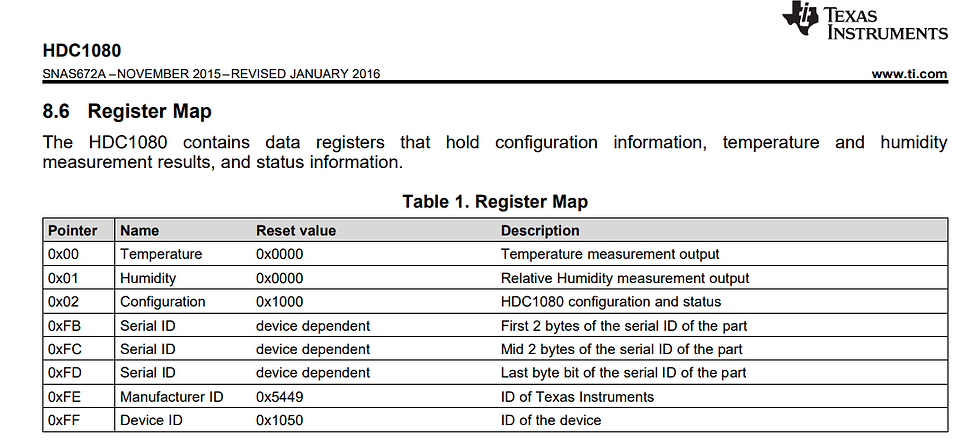Select reset value 0x5449
Image resolution: width=980 pixels, height=444 pixels.
click(279, 396)
